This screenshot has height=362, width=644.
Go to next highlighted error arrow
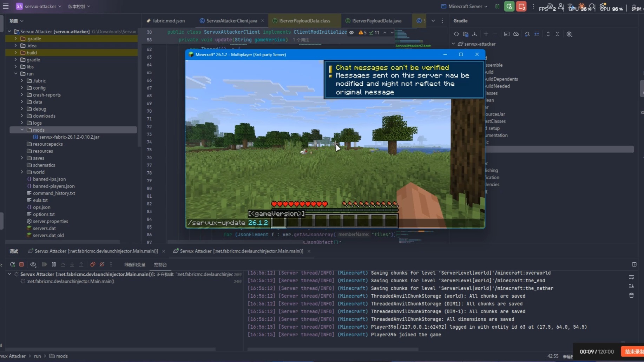pyautogui.click(x=392, y=32)
